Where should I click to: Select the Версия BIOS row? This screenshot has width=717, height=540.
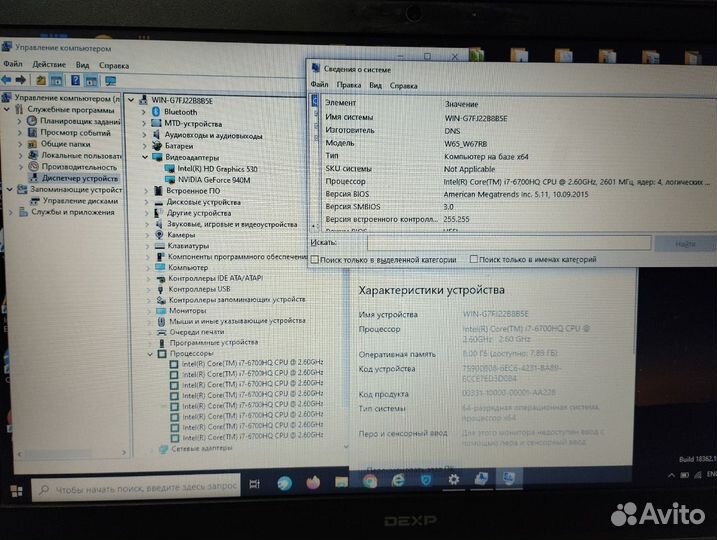517,194
